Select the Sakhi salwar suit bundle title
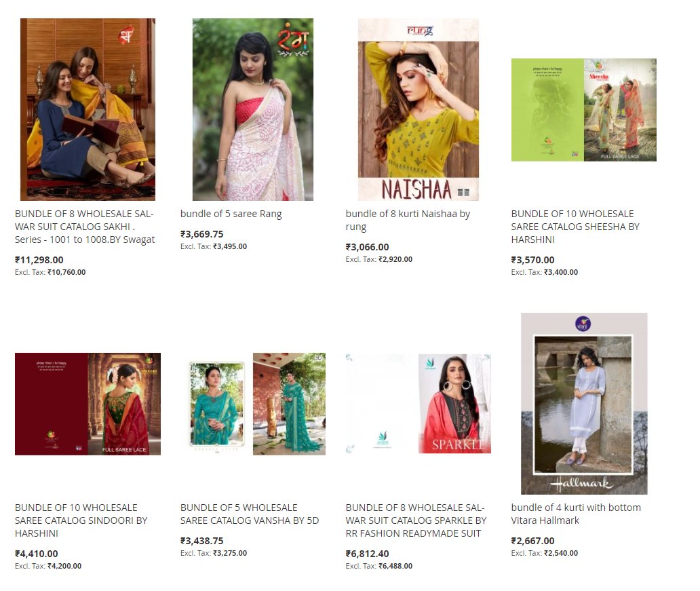The height and width of the screenshot is (591, 700). pyautogui.click(x=85, y=227)
